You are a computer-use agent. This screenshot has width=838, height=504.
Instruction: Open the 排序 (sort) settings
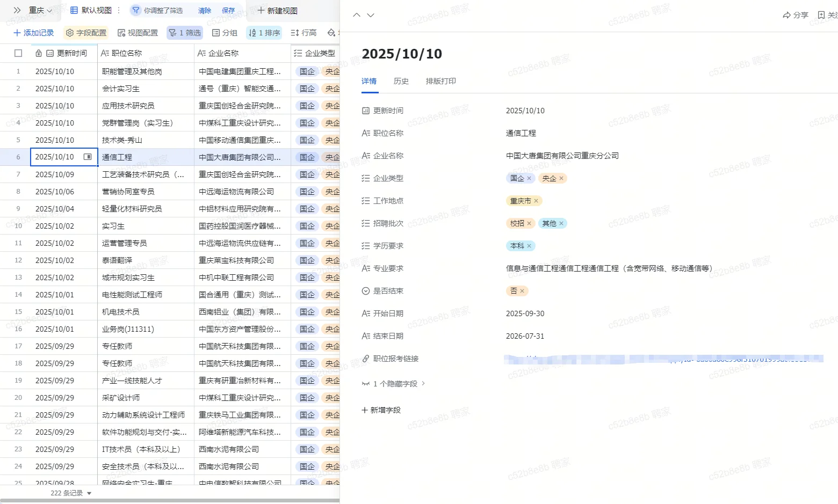click(x=264, y=32)
